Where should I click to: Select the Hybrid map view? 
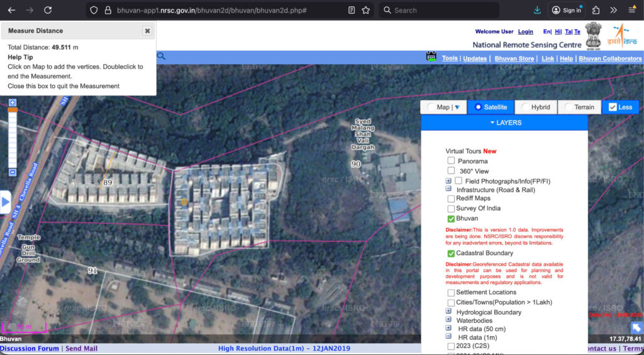pyautogui.click(x=535, y=107)
